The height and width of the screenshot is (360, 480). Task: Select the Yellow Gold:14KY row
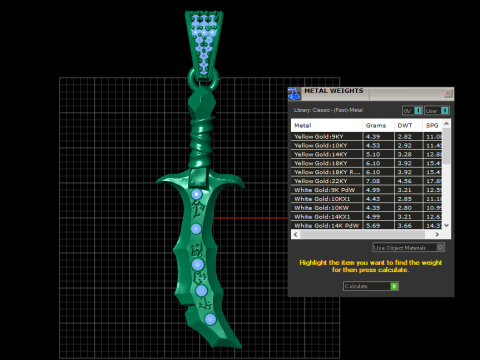pos(367,154)
